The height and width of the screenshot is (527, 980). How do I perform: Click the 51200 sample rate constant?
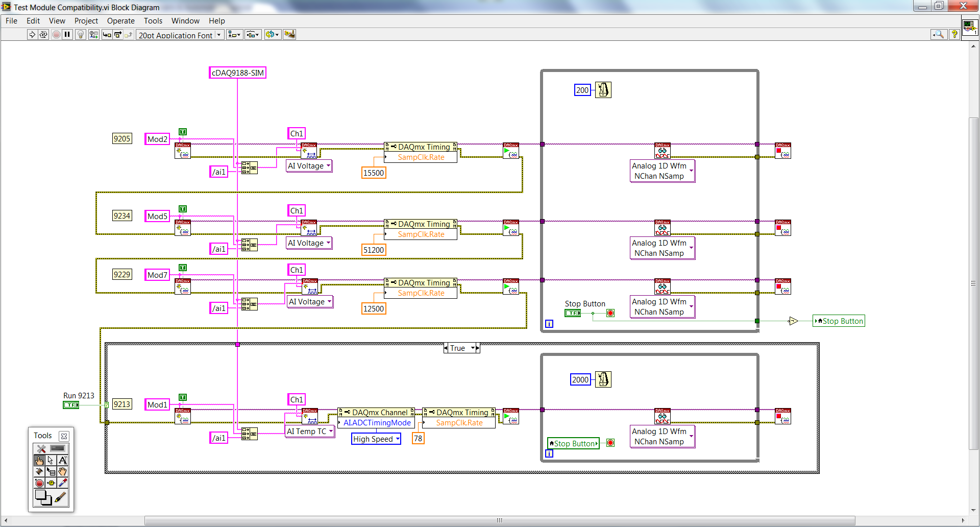pos(374,250)
